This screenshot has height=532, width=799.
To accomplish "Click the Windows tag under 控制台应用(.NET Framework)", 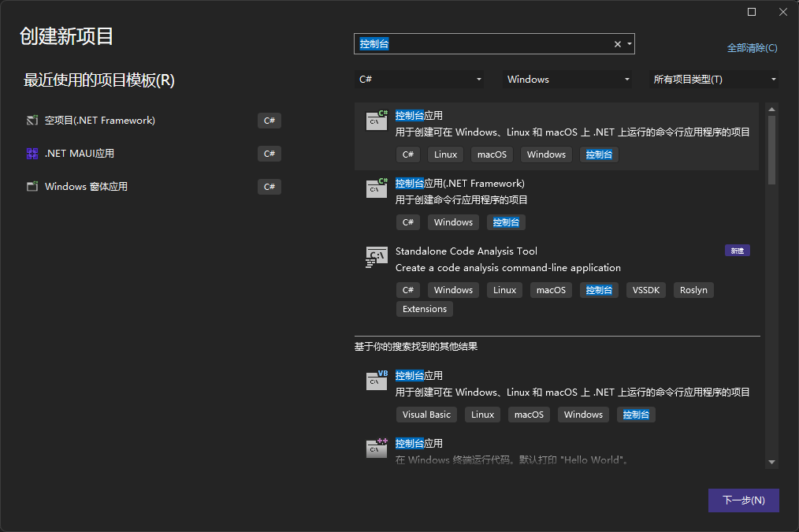I will [x=453, y=222].
